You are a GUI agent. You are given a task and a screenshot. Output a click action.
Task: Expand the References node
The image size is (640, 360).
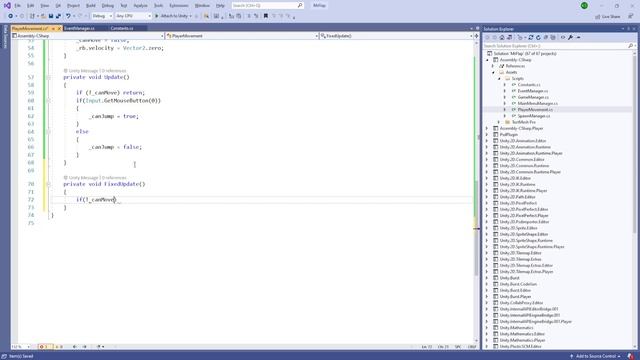493,66
